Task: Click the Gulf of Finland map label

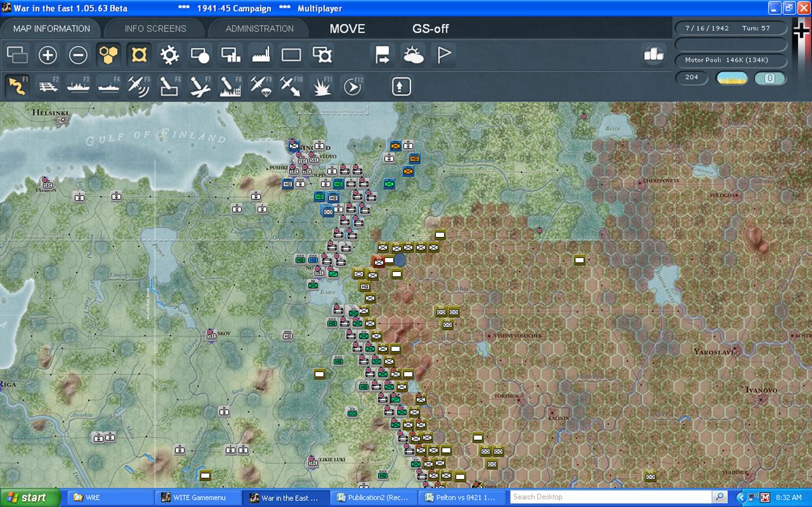Action: click(x=156, y=136)
